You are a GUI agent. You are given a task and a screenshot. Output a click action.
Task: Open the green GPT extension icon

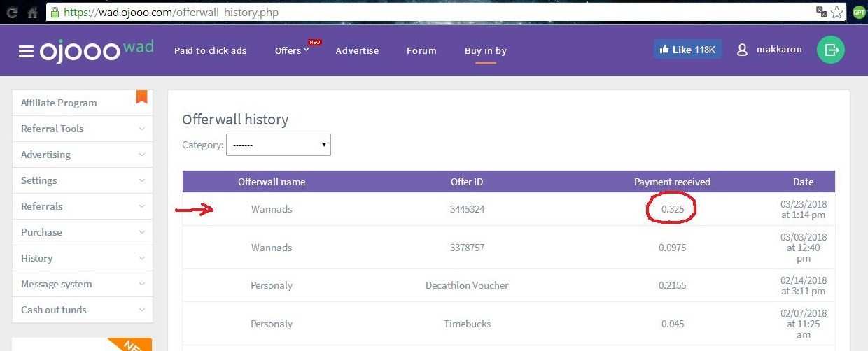point(859,12)
